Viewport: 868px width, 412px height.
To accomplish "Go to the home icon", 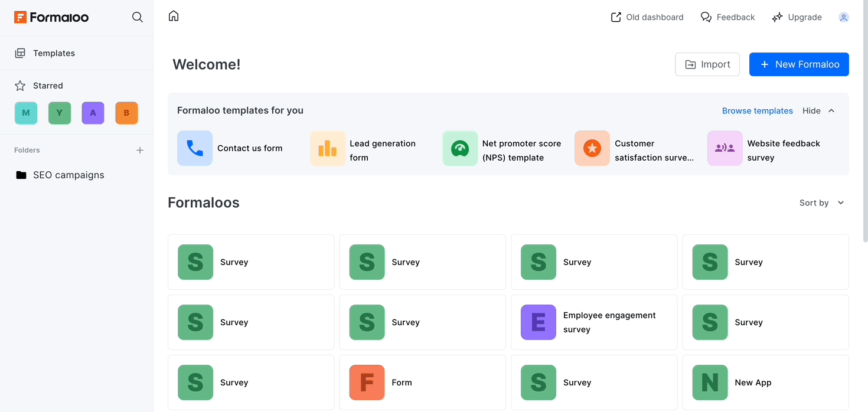I will coord(174,16).
